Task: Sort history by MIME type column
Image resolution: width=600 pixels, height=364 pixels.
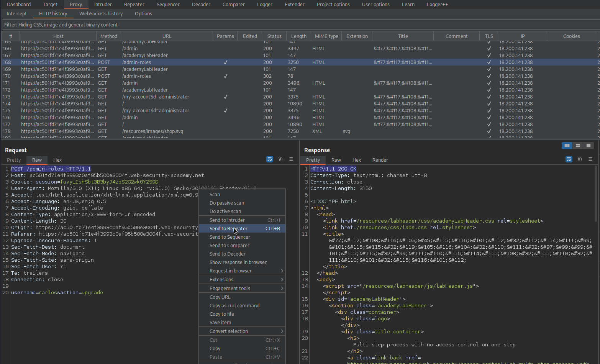Action: pos(326,36)
